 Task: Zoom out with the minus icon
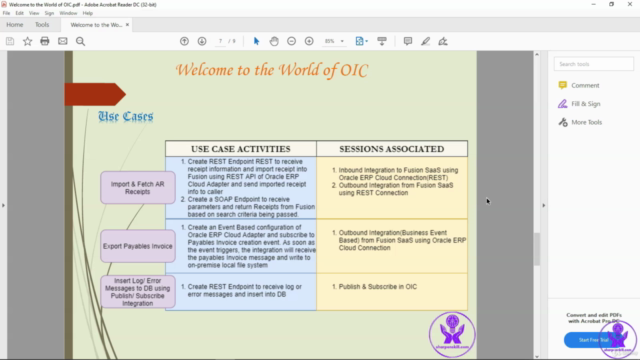[291, 41]
